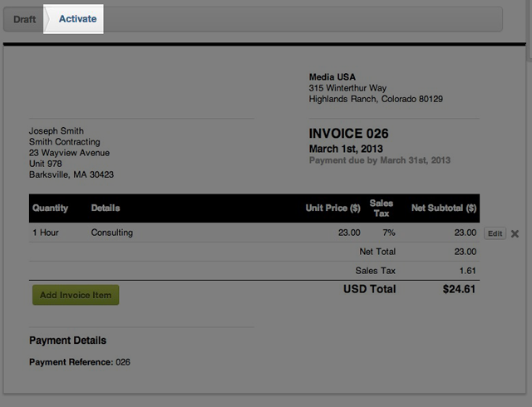Click the 1 Hour quantity cell
The height and width of the screenshot is (407, 532).
click(x=46, y=233)
